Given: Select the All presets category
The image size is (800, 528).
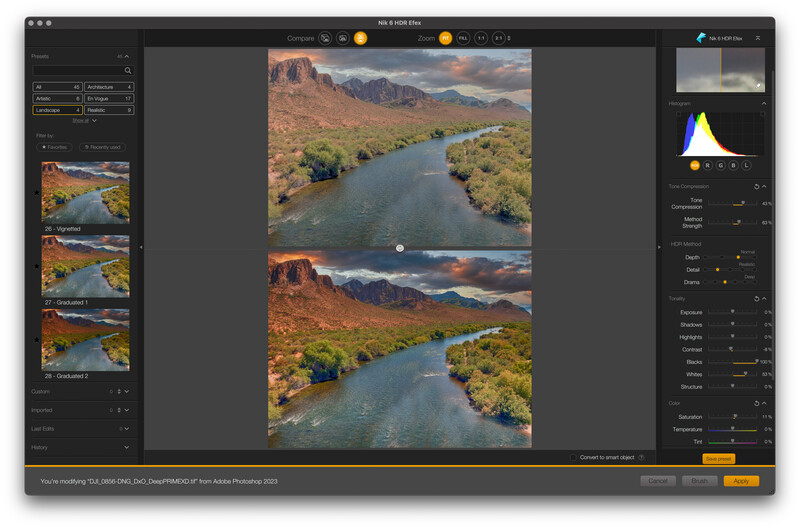Looking at the screenshot, I should pos(57,87).
